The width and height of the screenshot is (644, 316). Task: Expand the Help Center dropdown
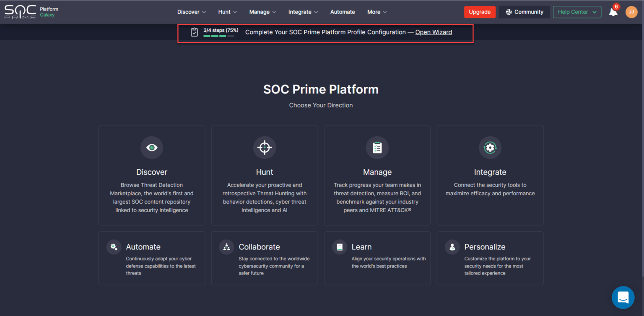coord(577,12)
